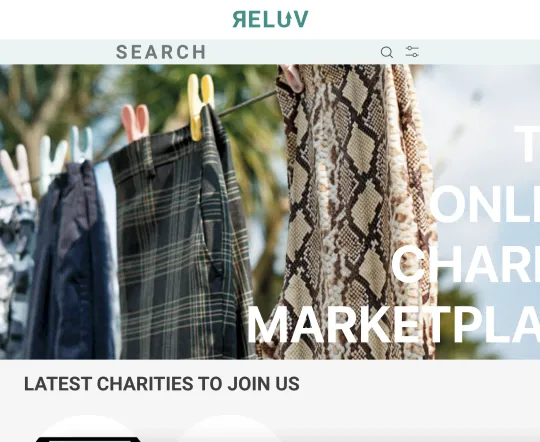Click the yellow clothespin in the banner
Viewport: 540px width, 442px height.
tap(200, 106)
